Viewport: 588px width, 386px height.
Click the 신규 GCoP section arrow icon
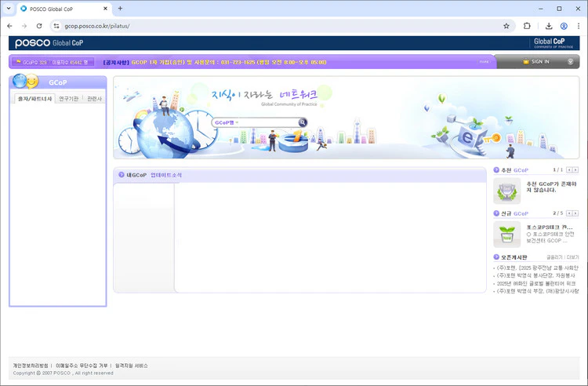[496, 213]
